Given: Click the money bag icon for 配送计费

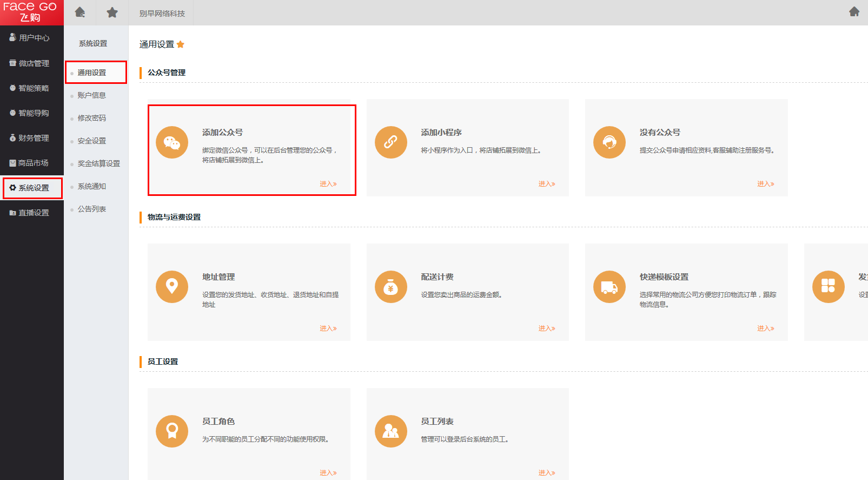Looking at the screenshot, I should coord(390,287).
